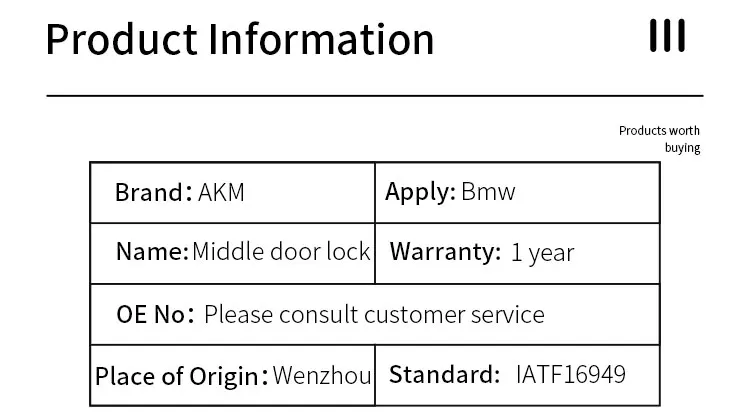The height and width of the screenshot is (415, 750).
Task: Click the 'Middle door lock' text
Action: click(x=281, y=251)
